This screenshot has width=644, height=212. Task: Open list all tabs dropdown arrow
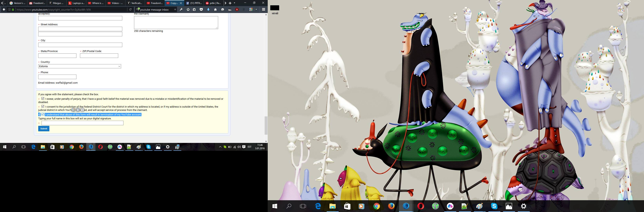click(x=234, y=3)
